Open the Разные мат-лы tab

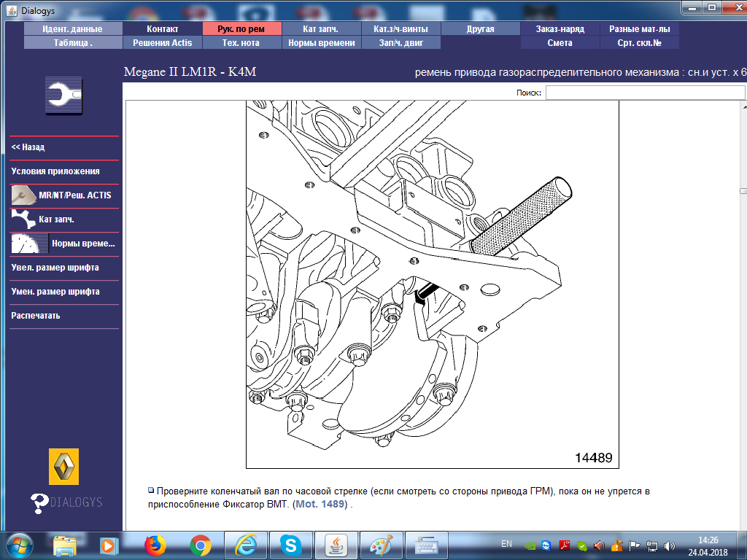639,29
